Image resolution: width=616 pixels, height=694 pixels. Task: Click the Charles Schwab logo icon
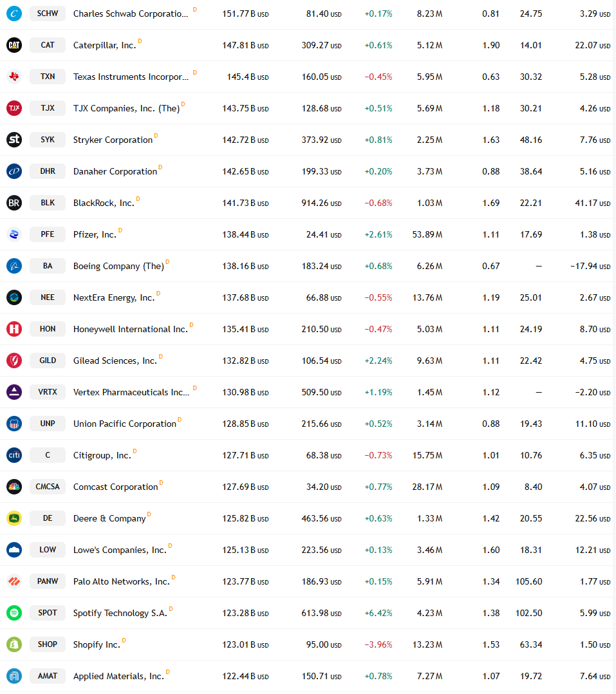pyautogui.click(x=14, y=14)
